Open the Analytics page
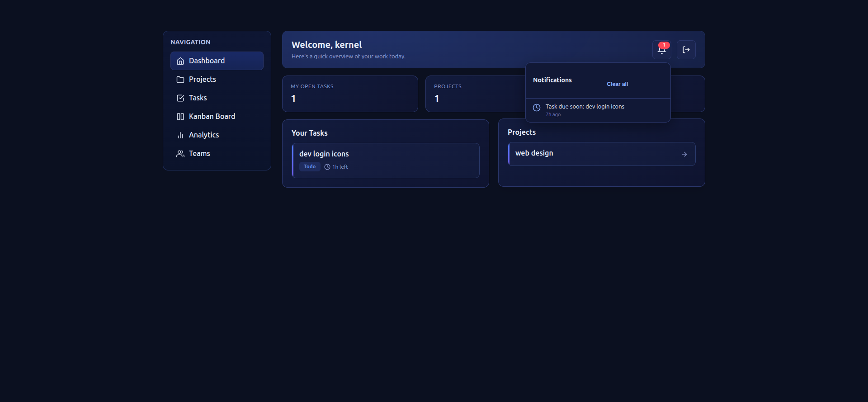 click(217, 135)
